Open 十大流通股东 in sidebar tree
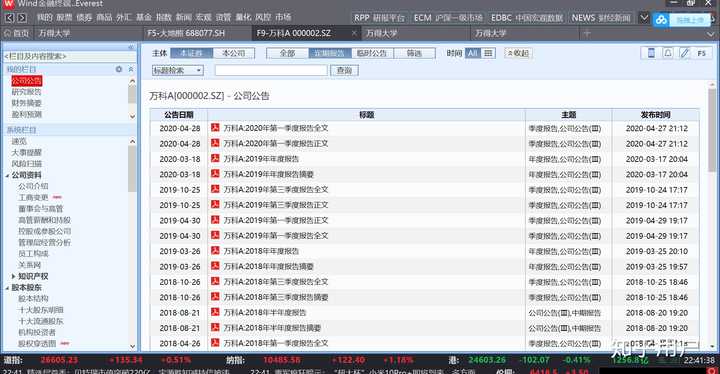 click(40, 321)
